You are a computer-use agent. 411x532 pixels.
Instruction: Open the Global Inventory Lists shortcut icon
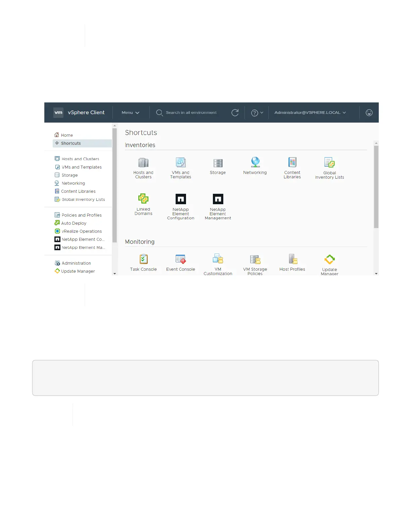point(329,163)
